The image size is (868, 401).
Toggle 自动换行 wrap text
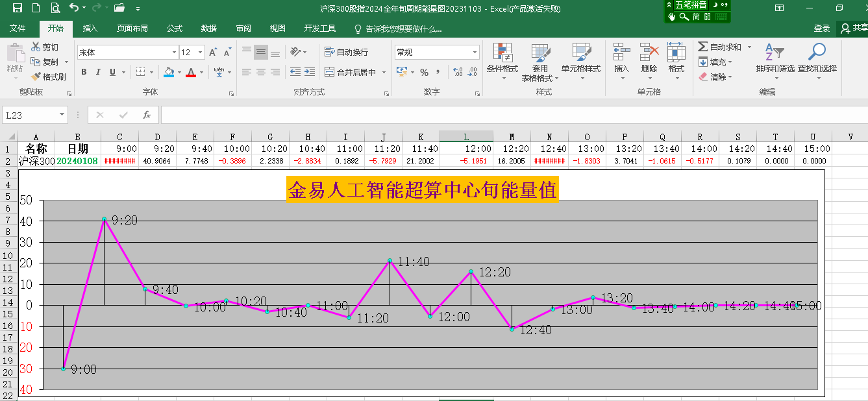coord(346,52)
